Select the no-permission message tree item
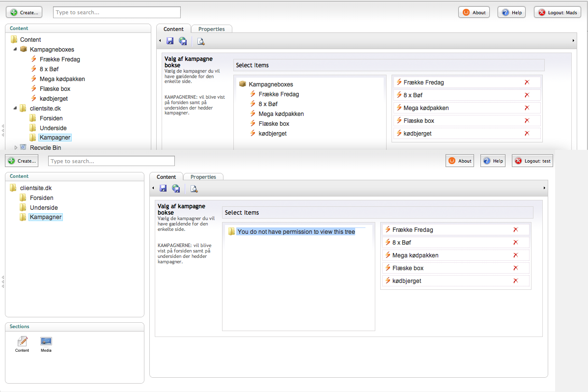 point(296,232)
